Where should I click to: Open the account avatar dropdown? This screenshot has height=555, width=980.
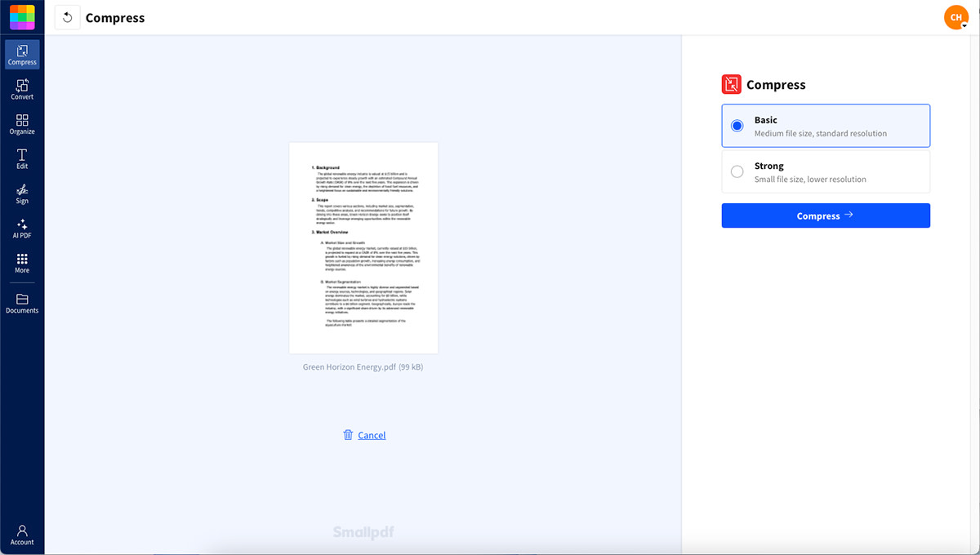pos(955,16)
